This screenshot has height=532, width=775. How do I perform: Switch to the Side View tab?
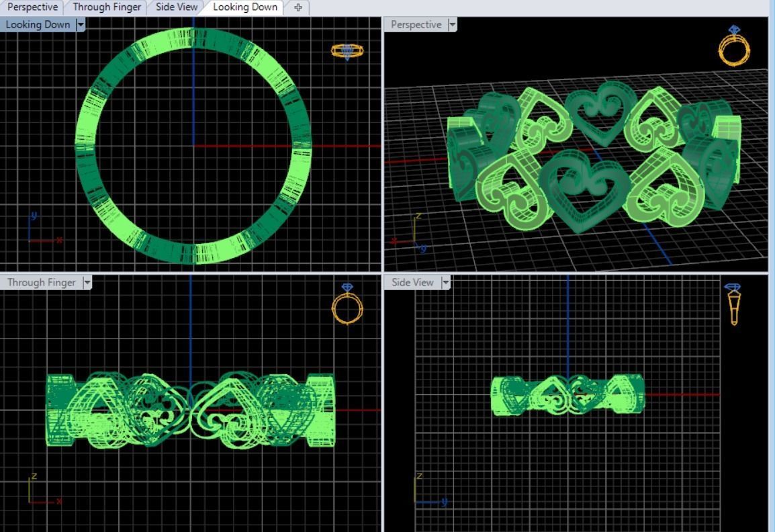click(x=177, y=7)
